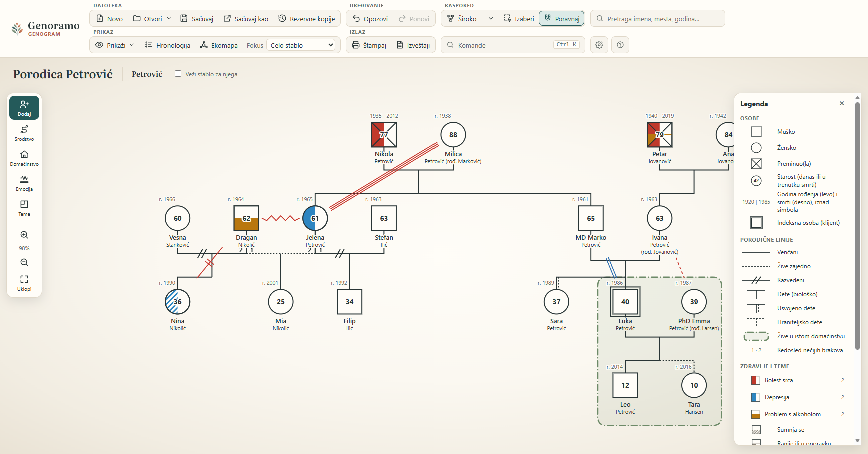Screen dimensions: 868x454
Task: Enable Veži stablo za njega checkbox
Action: click(178, 74)
